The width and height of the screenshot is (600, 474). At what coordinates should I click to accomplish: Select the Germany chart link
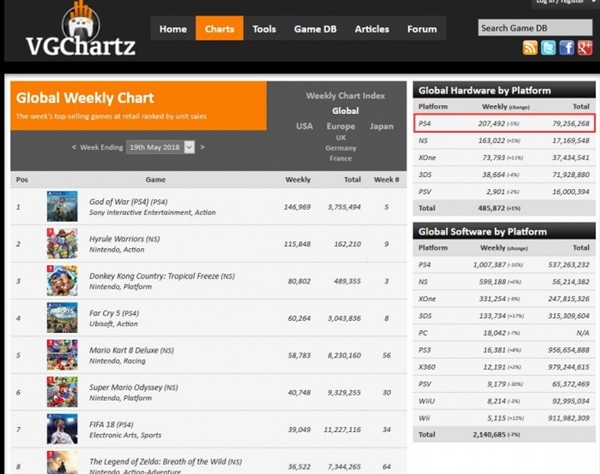tap(341, 148)
